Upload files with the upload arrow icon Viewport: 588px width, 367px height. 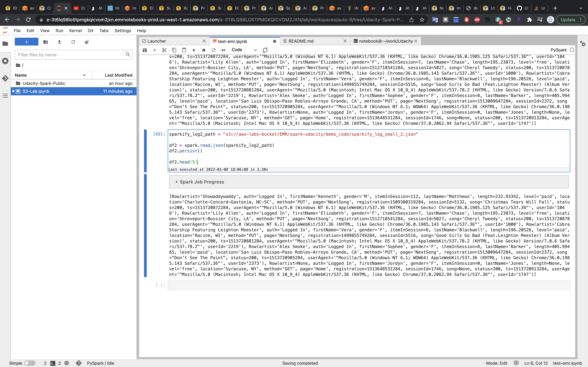(x=59, y=42)
